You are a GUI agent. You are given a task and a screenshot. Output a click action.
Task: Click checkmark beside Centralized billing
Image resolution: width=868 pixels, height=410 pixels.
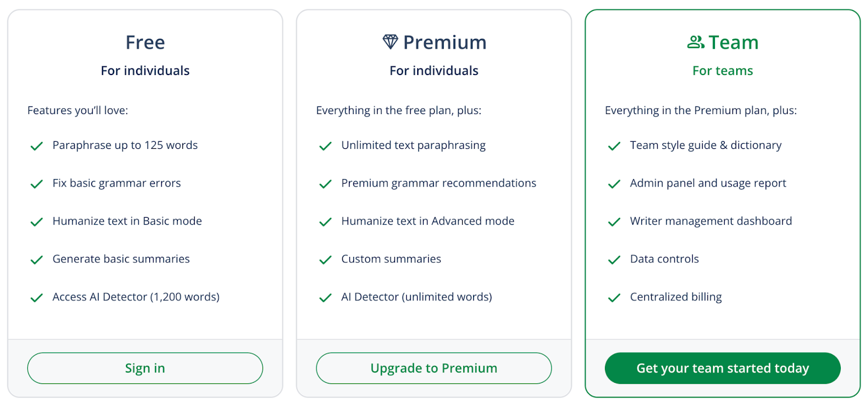pos(614,298)
